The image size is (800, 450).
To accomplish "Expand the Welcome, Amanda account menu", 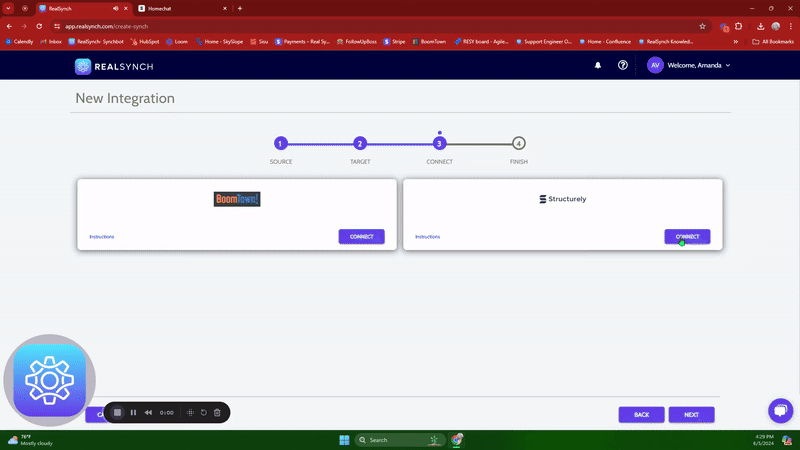I will [698, 65].
